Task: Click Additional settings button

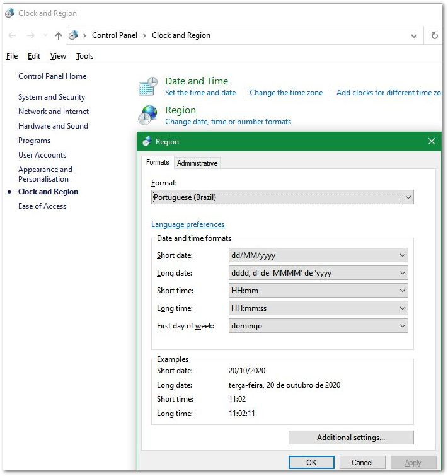Action: tap(351, 438)
